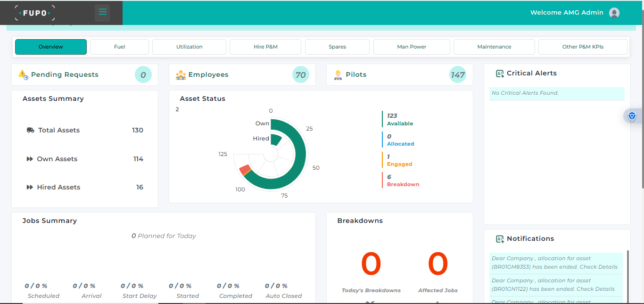Click the Own Assets value 114
Screen dimensions: 644x304
coord(138,159)
